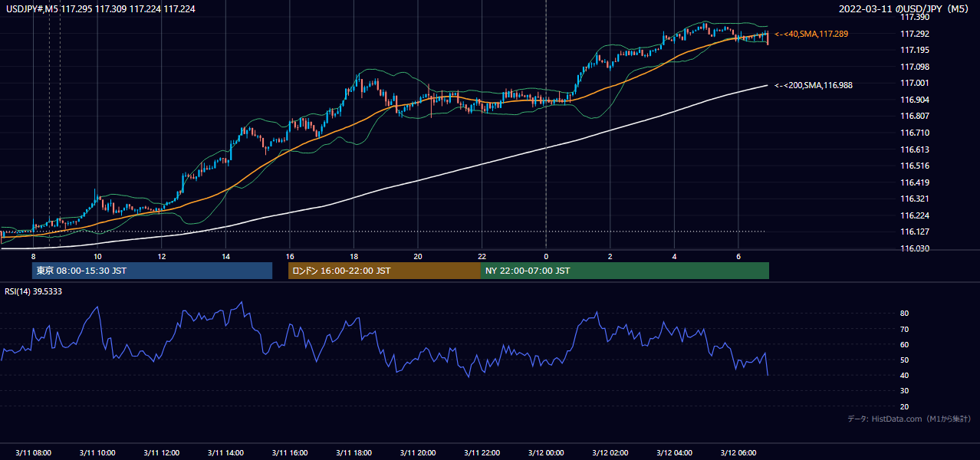Click the RSI scale value 60

click(x=905, y=344)
